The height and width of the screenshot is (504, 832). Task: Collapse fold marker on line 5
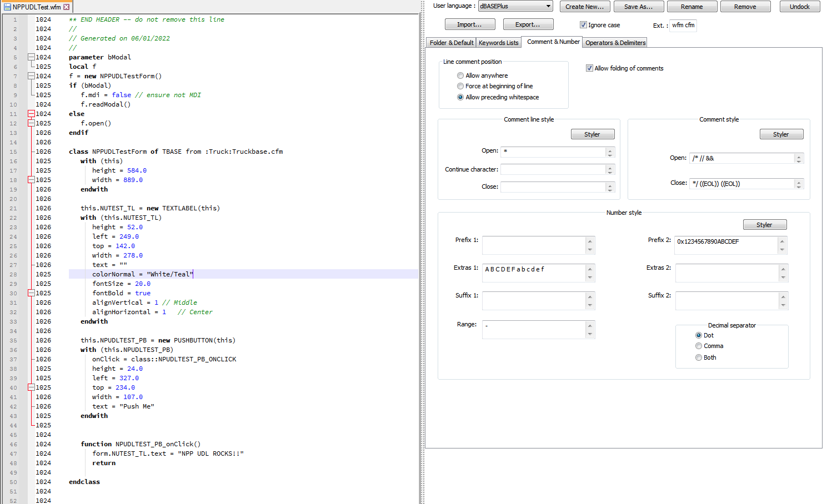coord(32,57)
